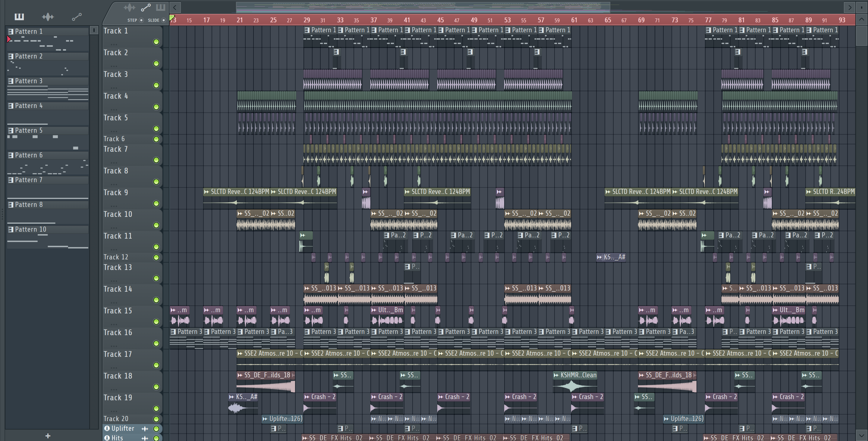Viewport: 868px width, 441px height.
Task: Select the KSHMR..Clean clip on Track 18
Action: (575, 382)
